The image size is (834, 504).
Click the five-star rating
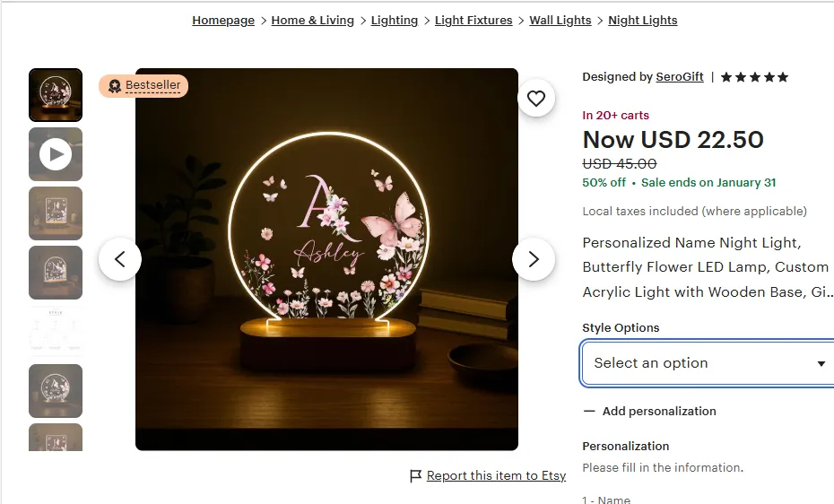(754, 77)
